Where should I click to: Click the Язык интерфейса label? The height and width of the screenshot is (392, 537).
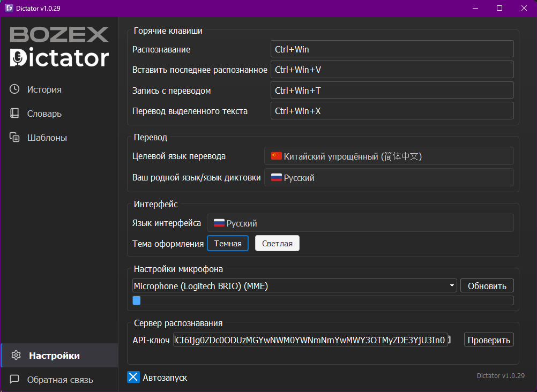pos(167,223)
